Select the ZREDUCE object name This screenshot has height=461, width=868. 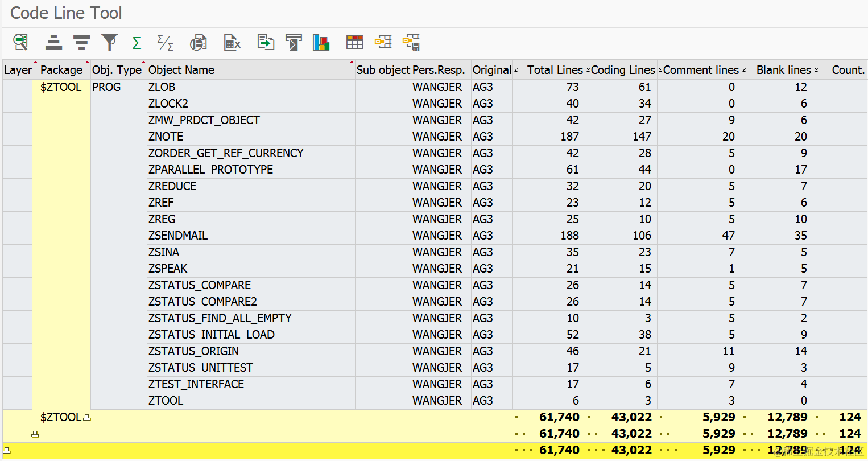coord(172,186)
